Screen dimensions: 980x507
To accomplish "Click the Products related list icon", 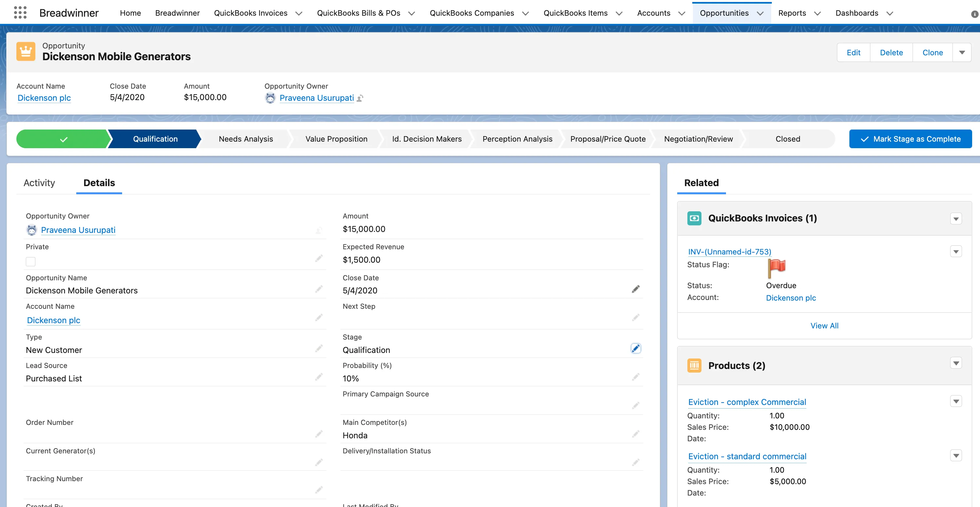I will click(x=694, y=366).
